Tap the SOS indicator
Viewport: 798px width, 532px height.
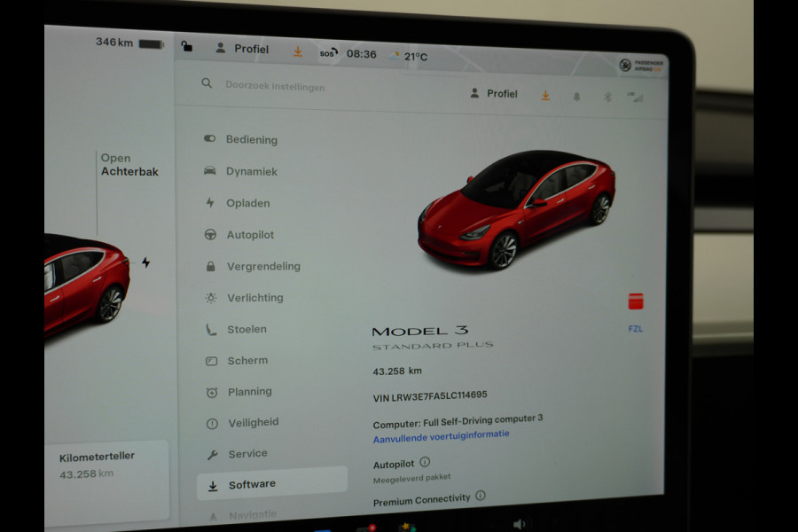pos(326,53)
